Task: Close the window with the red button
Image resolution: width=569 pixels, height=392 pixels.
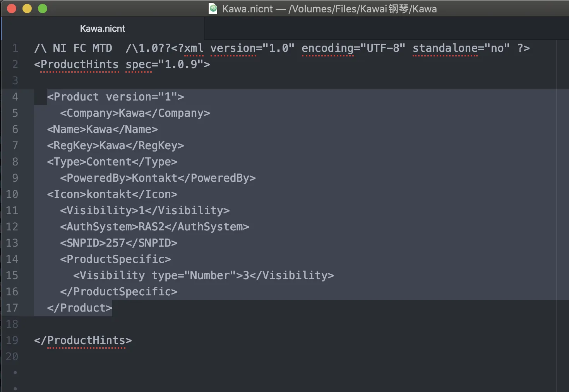Action: tap(12, 9)
